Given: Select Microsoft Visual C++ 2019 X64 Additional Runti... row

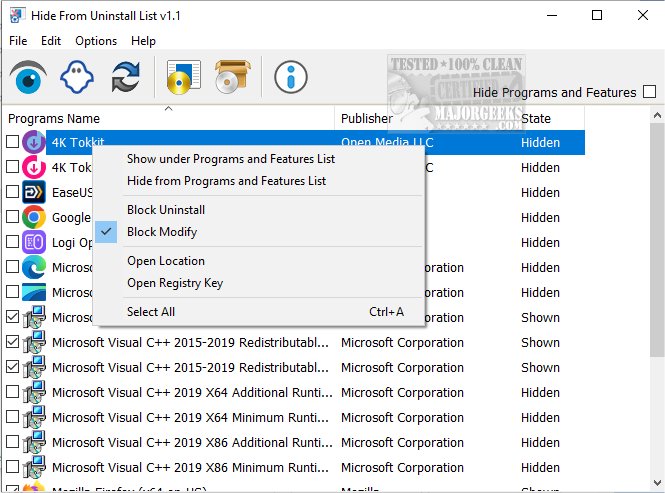Looking at the screenshot, I should (296, 392).
